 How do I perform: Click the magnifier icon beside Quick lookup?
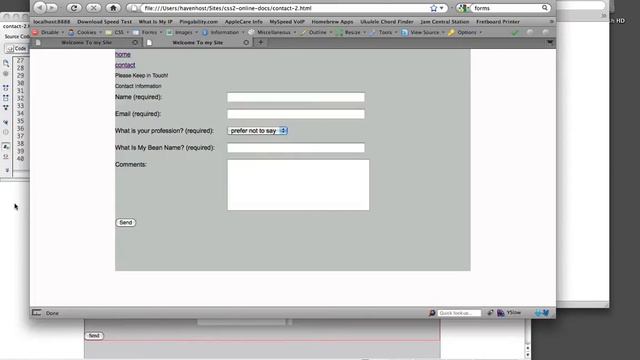(x=432, y=313)
